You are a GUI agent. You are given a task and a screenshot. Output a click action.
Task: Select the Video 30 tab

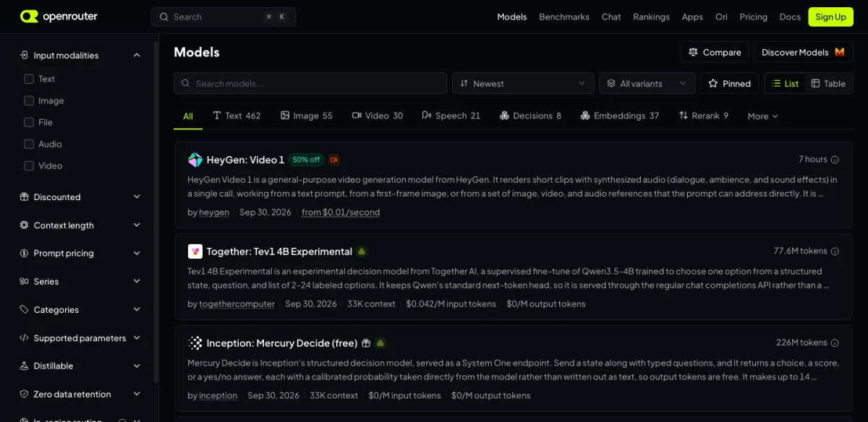coord(378,116)
